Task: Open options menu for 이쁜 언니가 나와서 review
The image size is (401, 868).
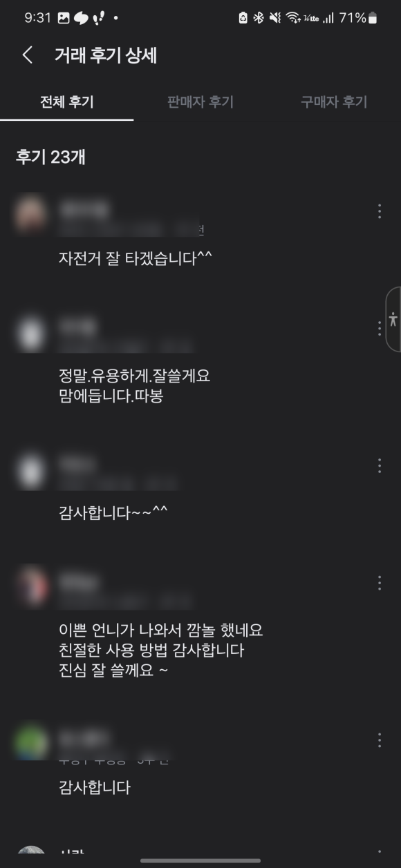Action: point(380,583)
